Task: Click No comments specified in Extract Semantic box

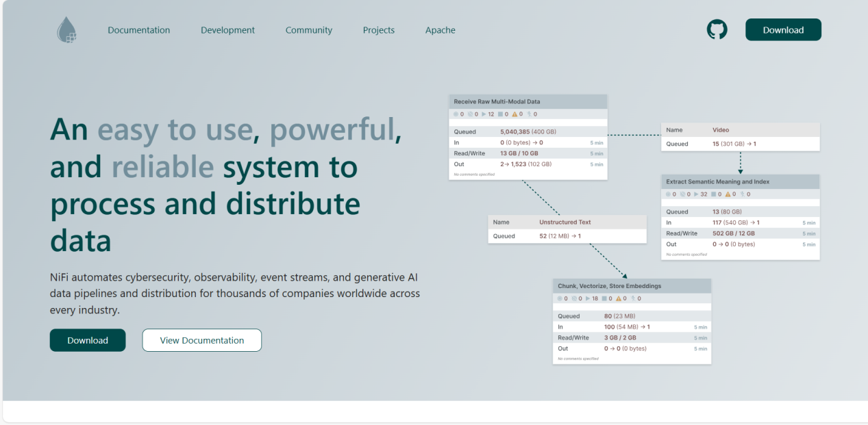Action: [x=686, y=255]
